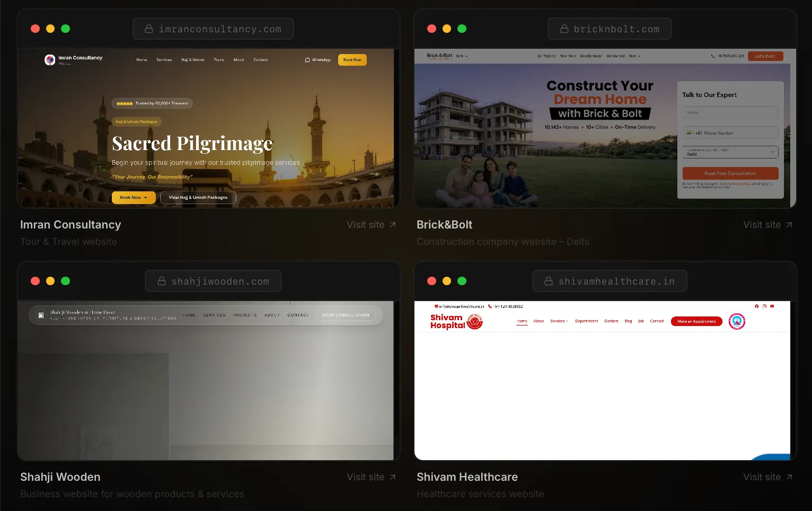This screenshot has width=812, height=511.
Task: Click the arrow icon next to Shivam Healthcare Visit site
Action: pos(789,477)
